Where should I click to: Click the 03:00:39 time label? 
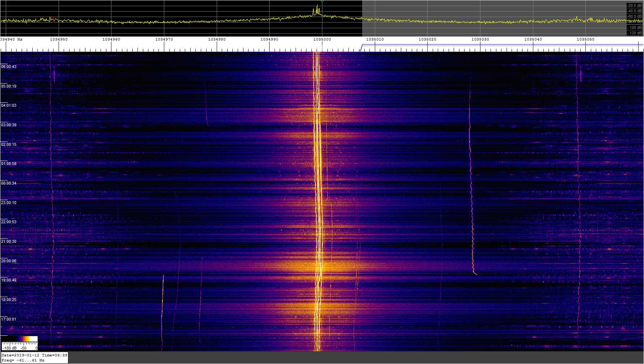[x=9, y=125]
